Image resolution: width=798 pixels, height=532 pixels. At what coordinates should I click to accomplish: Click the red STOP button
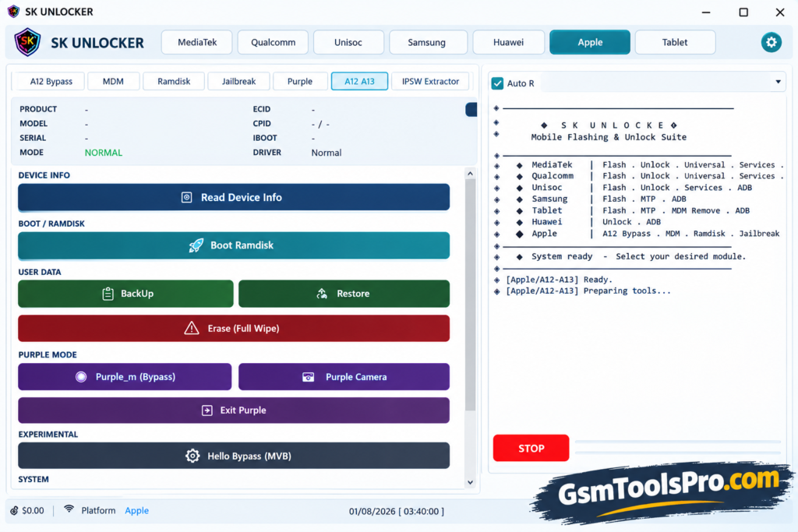click(531, 448)
